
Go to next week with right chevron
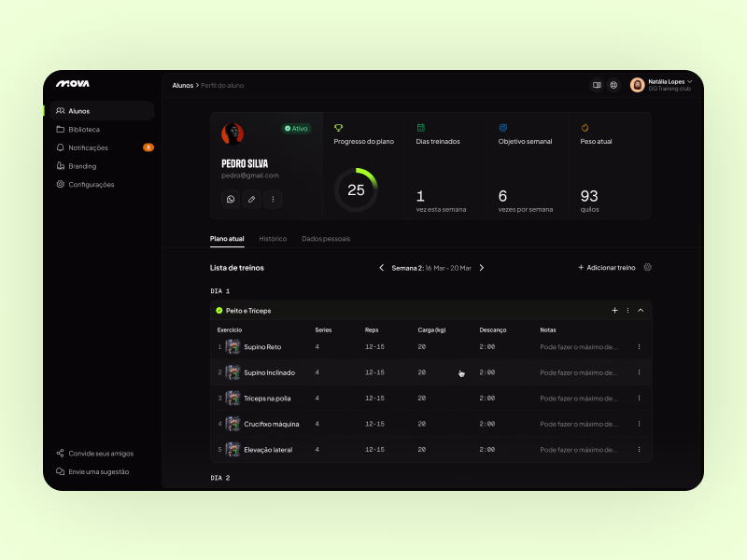pos(482,268)
